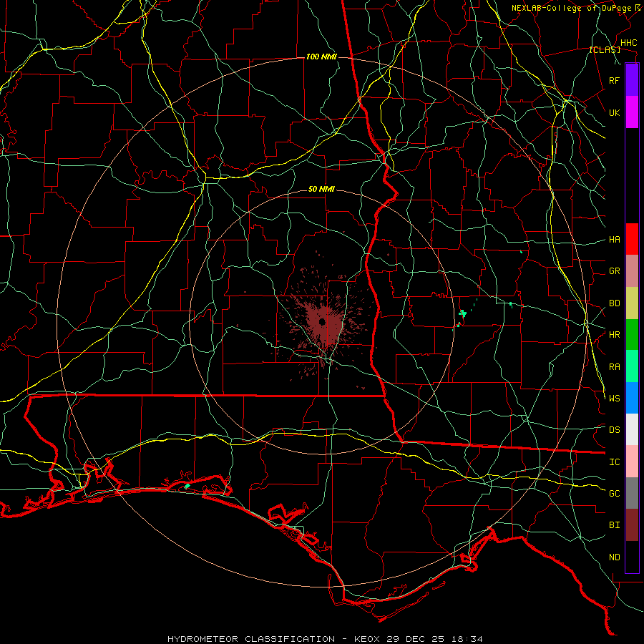Click the IC light pink legend swatch

[632, 462]
